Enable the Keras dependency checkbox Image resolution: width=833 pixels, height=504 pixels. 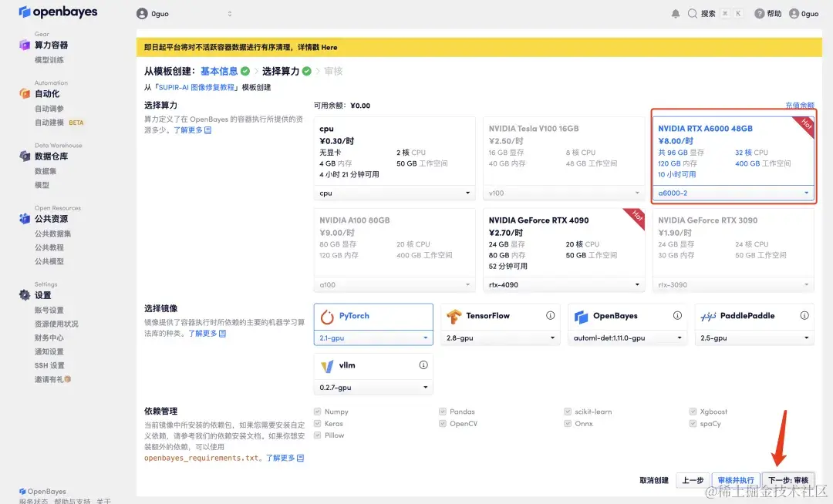[x=317, y=423]
